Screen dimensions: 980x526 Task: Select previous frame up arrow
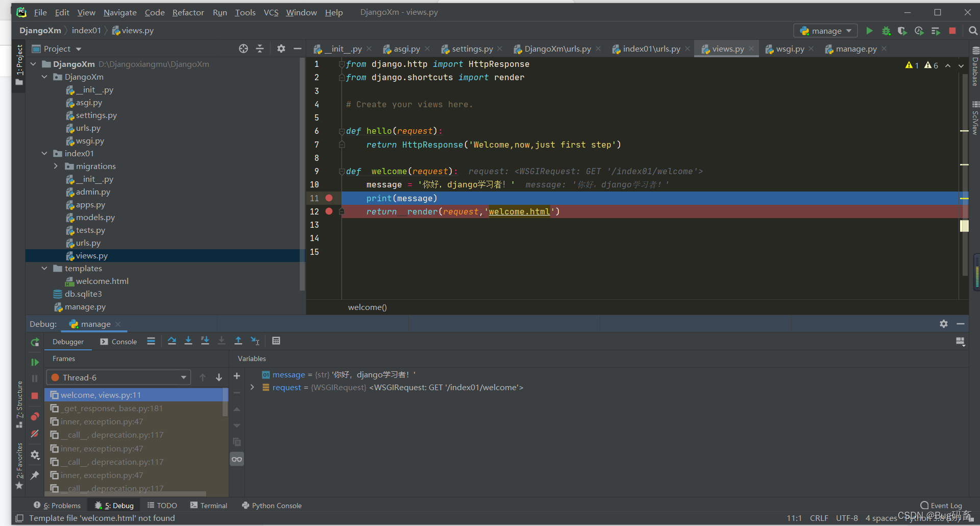(203, 377)
